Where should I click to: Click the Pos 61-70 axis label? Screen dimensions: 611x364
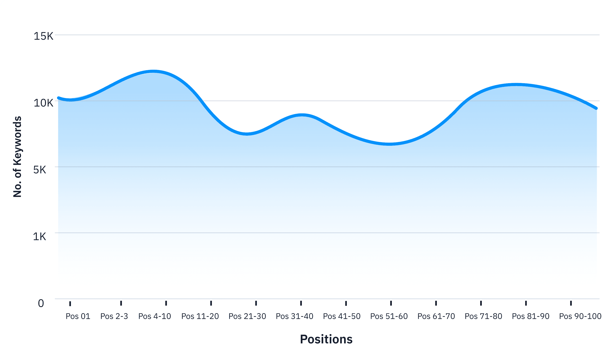click(x=436, y=316)
